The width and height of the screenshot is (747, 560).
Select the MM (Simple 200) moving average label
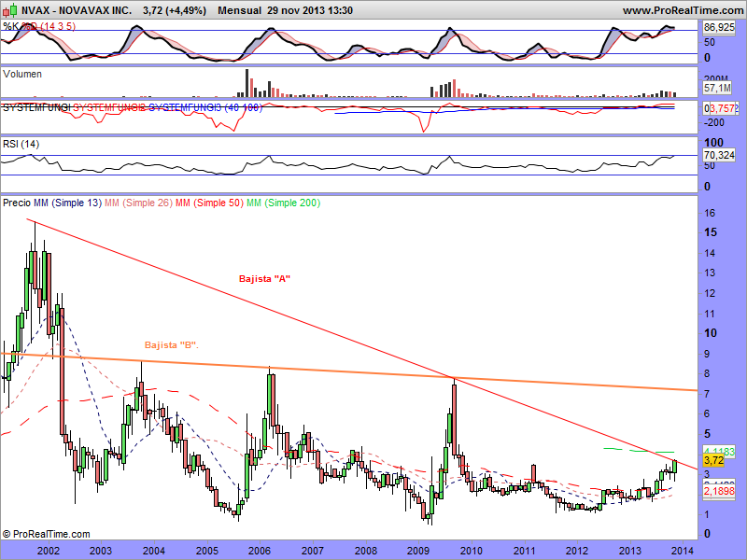(283, 203)
